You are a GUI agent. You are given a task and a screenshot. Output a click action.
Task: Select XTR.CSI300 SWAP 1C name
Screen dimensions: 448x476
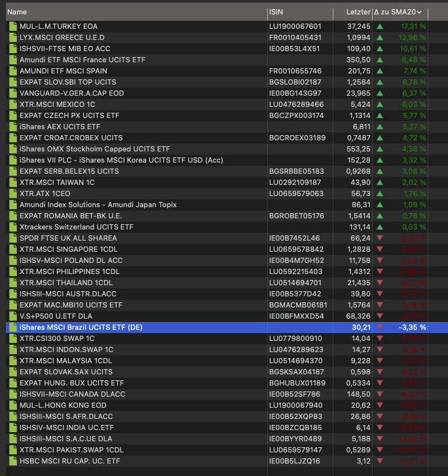coord(57,338)
